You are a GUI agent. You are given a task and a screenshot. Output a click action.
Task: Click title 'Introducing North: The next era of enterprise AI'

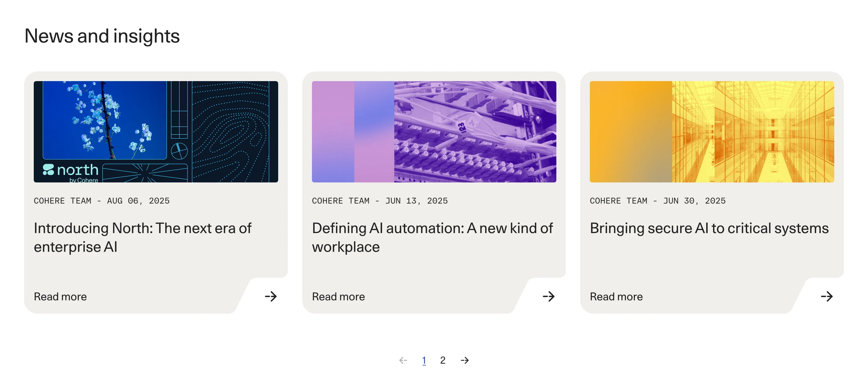coord(143,237)
